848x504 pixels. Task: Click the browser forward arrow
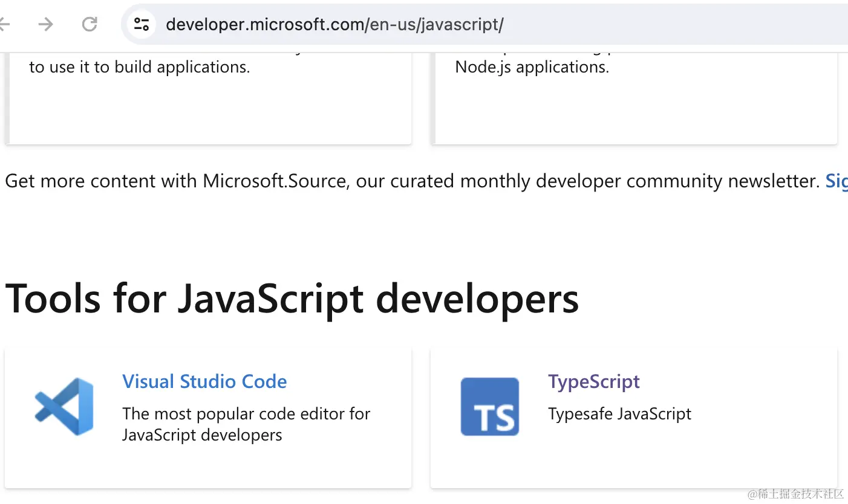45,24
